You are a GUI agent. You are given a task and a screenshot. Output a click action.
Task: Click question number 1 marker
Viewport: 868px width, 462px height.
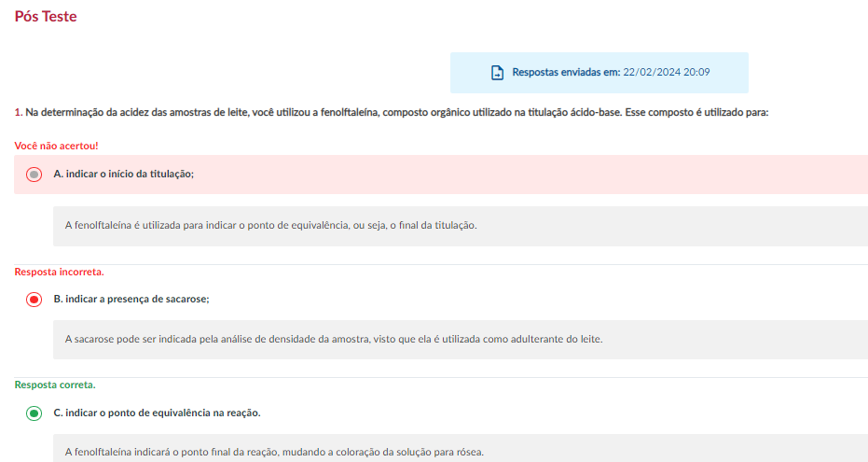[19, 112]
